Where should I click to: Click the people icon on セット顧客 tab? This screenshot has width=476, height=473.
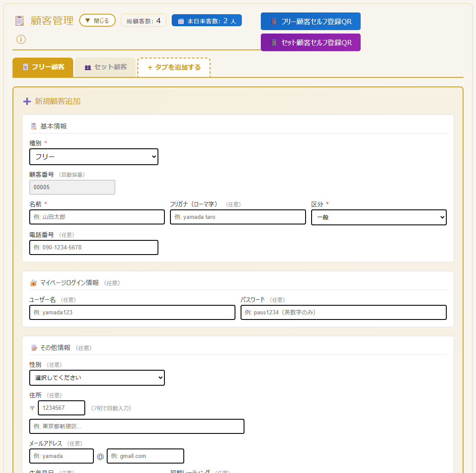(88, 68)
